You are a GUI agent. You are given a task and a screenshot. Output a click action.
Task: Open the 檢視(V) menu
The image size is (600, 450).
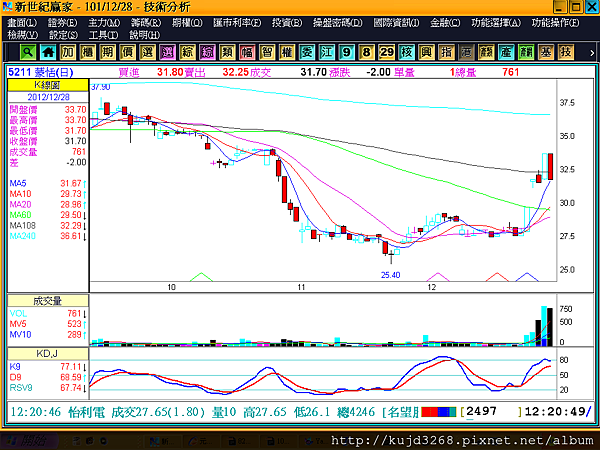click(x=23, y=35)
